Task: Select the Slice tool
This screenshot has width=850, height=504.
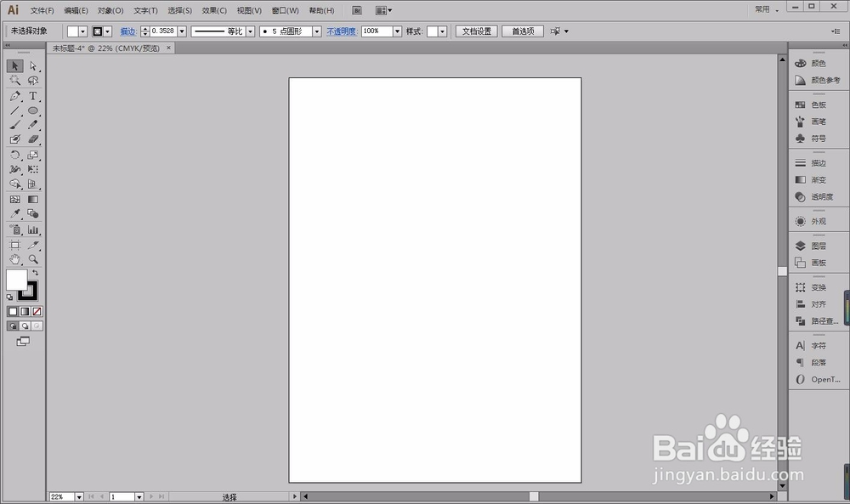Action: point(33,245)
